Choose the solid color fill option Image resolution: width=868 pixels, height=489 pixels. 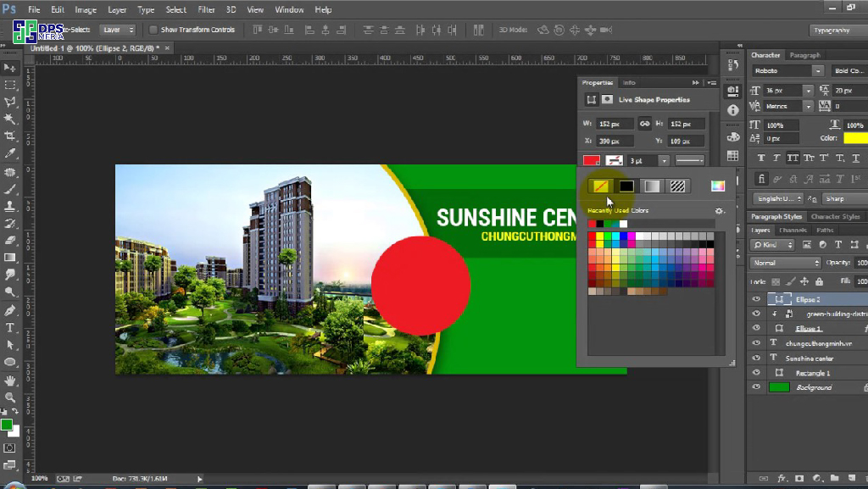pyautogui.click(x=626, y=186)
